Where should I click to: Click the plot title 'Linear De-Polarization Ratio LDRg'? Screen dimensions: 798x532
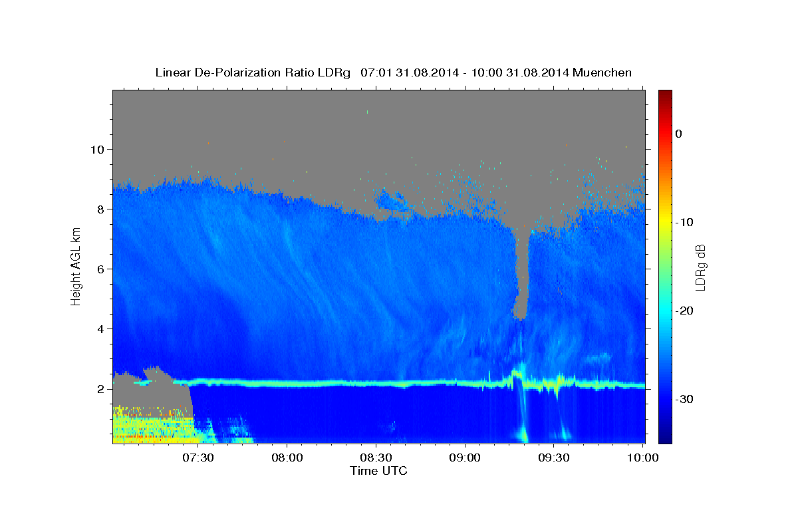tap(253, 72)
